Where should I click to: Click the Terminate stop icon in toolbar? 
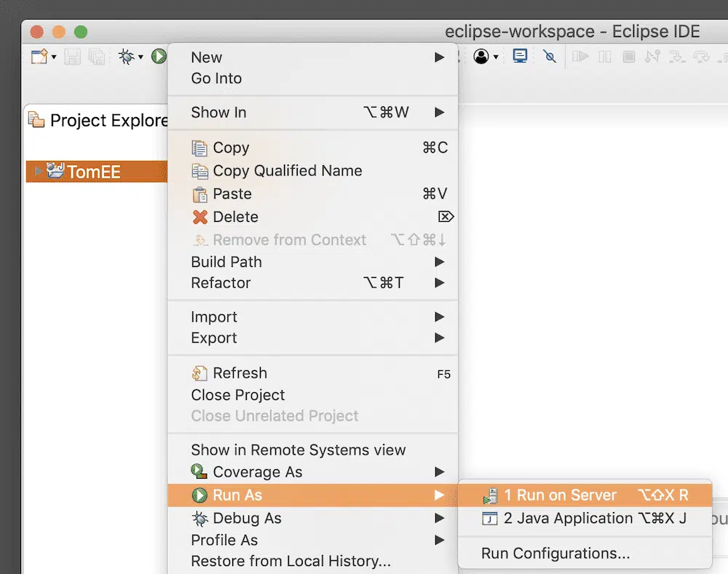[x=629, y=57]
